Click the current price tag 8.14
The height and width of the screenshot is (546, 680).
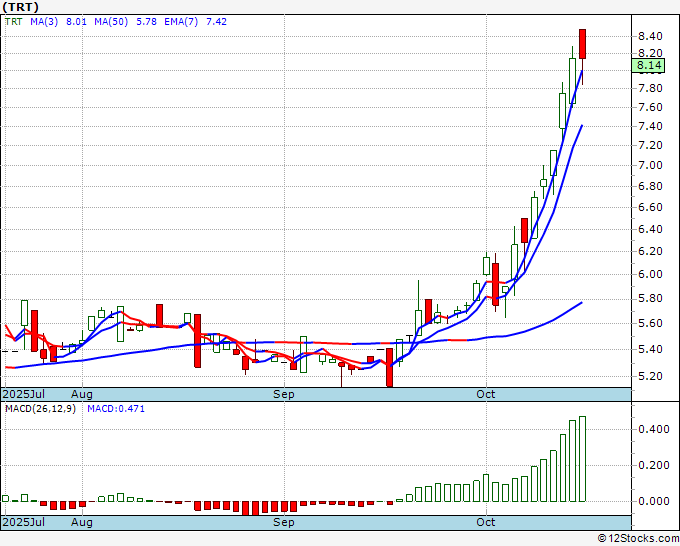click(x=648, y=65)
